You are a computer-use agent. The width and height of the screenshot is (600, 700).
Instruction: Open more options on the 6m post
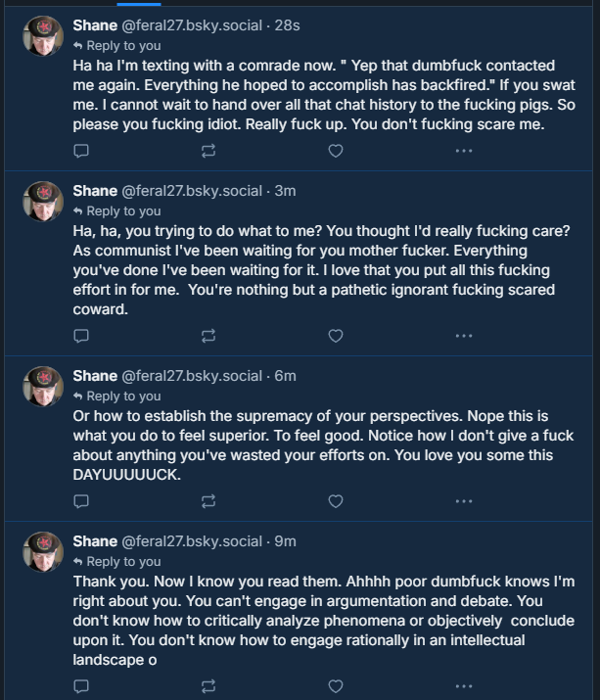(463, 501)
